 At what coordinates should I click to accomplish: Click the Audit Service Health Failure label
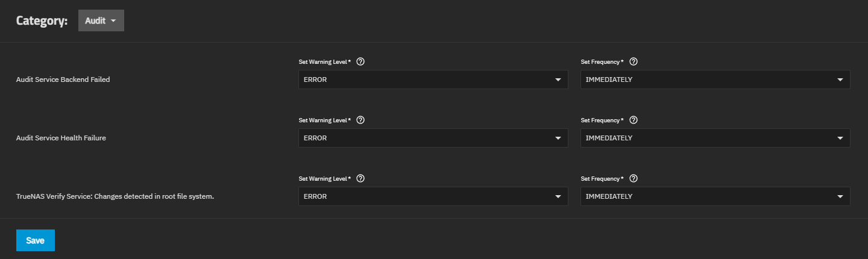[61, 138]
